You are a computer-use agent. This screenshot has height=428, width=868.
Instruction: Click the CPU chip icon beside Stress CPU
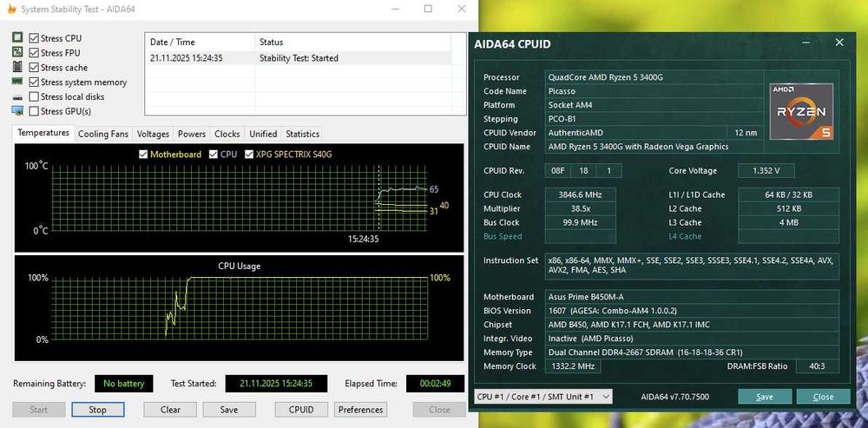click(x=17, y=37)
